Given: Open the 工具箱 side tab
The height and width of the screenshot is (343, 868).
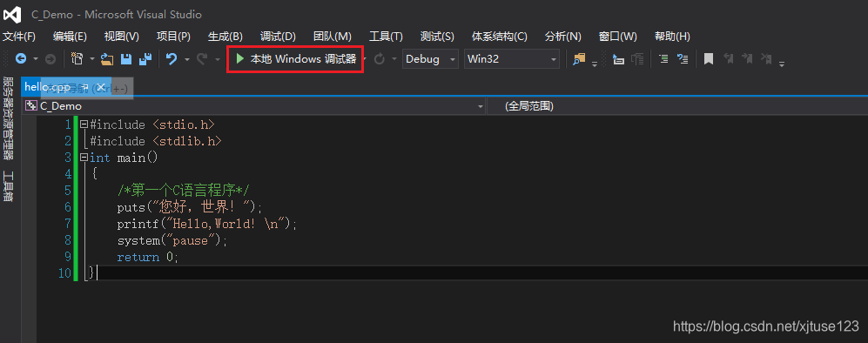Looking at the screenshot, I should 9,186.
